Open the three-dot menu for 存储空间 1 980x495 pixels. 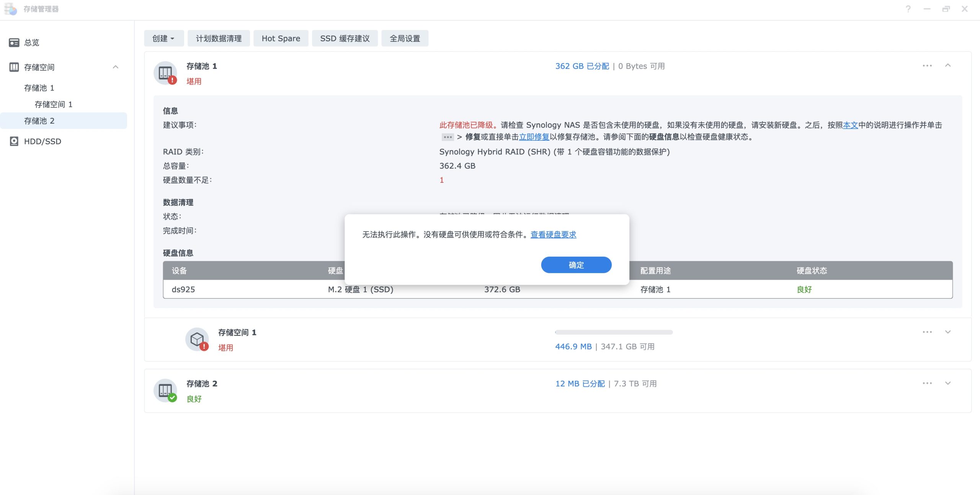[927, 332]
